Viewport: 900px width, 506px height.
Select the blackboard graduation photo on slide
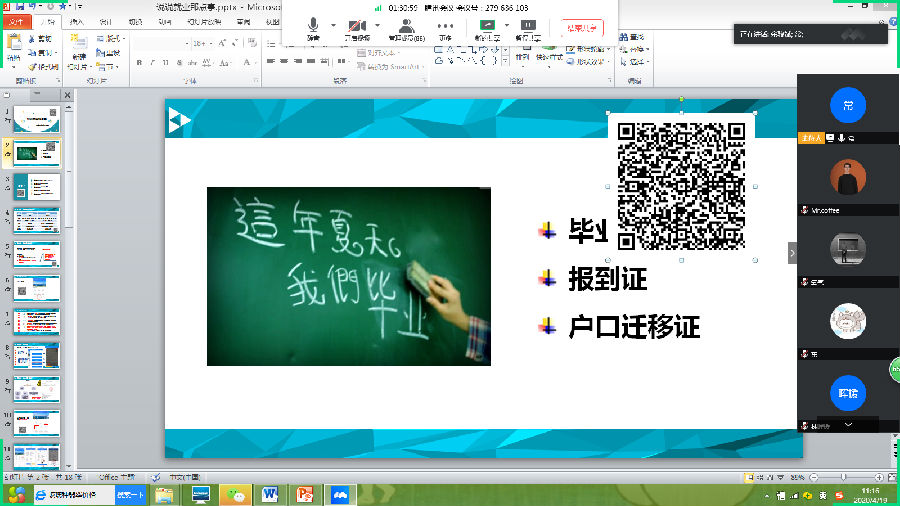348,276
